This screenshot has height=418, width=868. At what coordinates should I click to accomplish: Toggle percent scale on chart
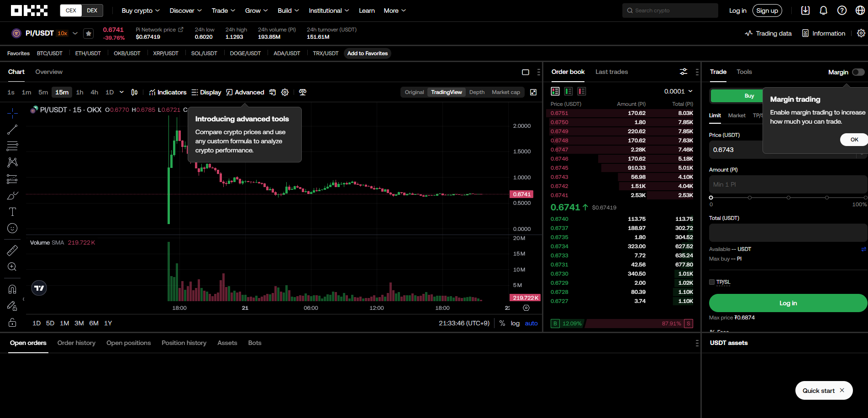[x=502, y=323]
